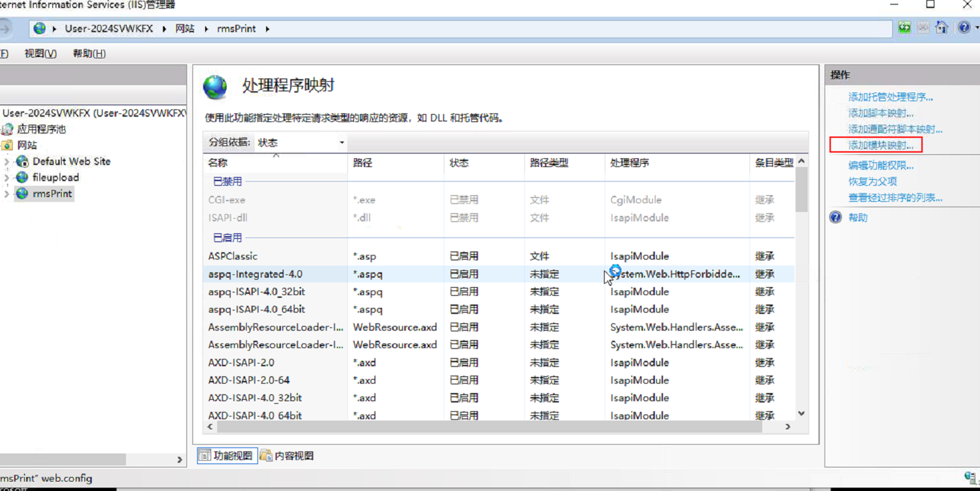Select the 网站 tree item
The image size is (980, 491).
coord(27,146)
